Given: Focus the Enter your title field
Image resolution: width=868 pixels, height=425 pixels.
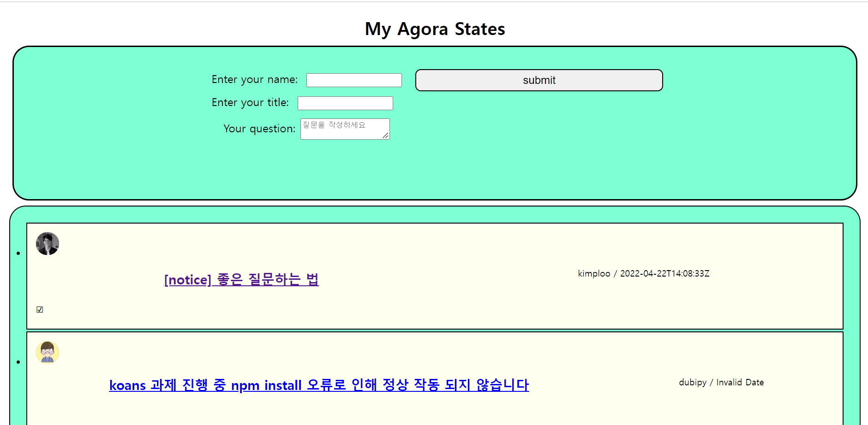Looking at the screenshot, I should coord(345,103).
